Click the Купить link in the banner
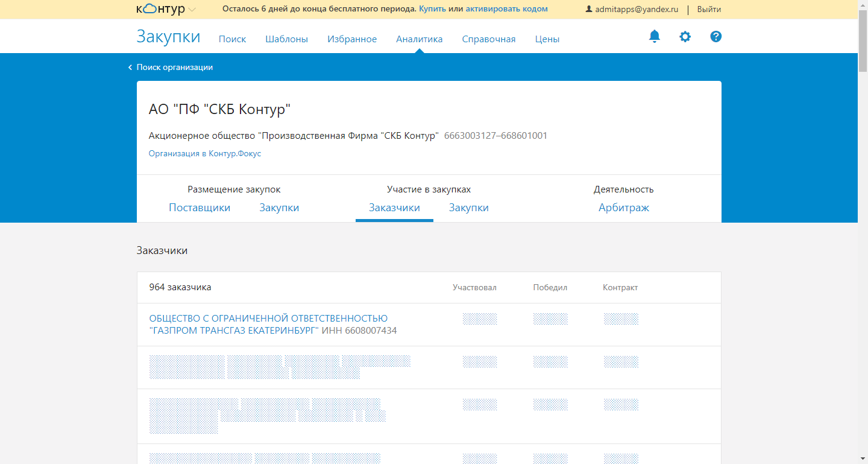Image resolution: width=868 pixels, height=464 pixels. coord(432,9)
